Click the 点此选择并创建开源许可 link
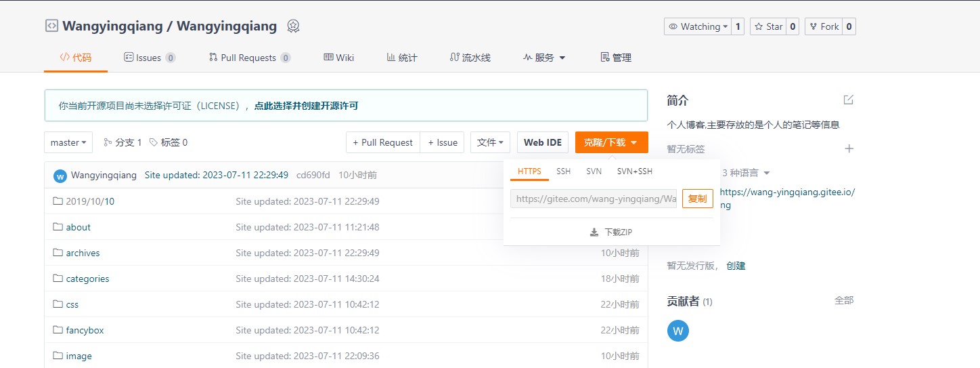The image size is (980, 368). click(x=306, y=106)
